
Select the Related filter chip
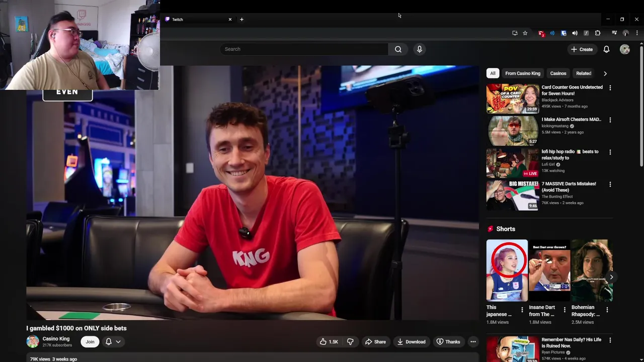point(584,73)
